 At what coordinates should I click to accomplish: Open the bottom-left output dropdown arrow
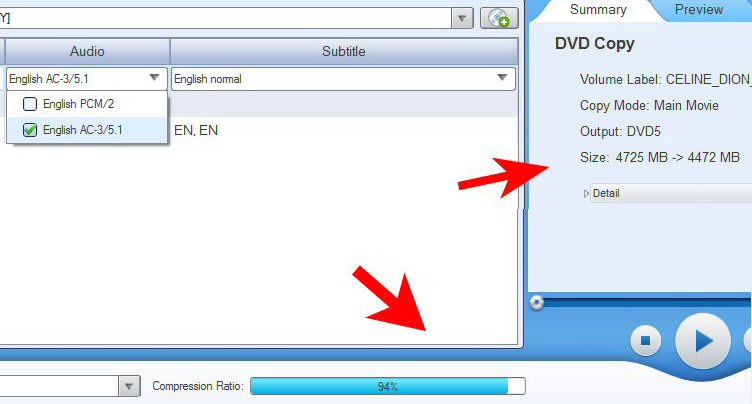[x=129, y=386]
